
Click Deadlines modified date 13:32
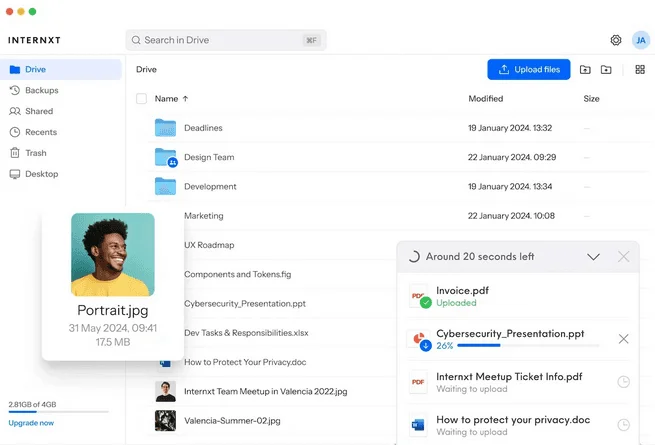[x=510, y=128]
